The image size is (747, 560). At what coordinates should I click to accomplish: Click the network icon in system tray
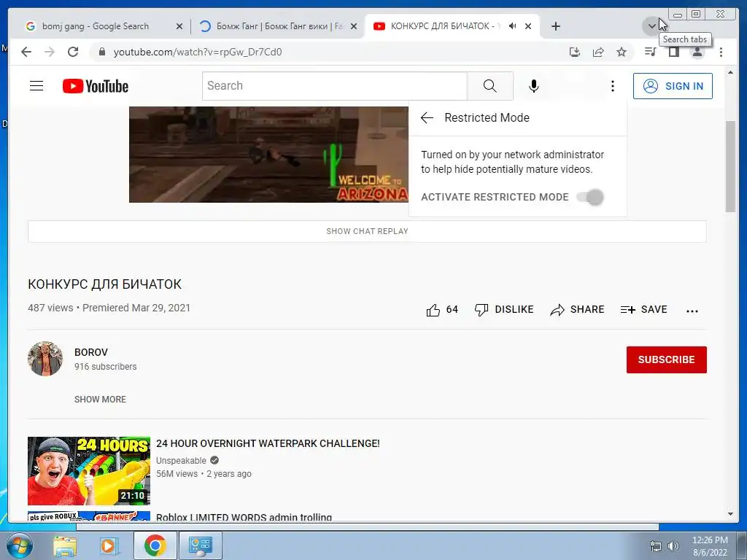click(656, 545)
